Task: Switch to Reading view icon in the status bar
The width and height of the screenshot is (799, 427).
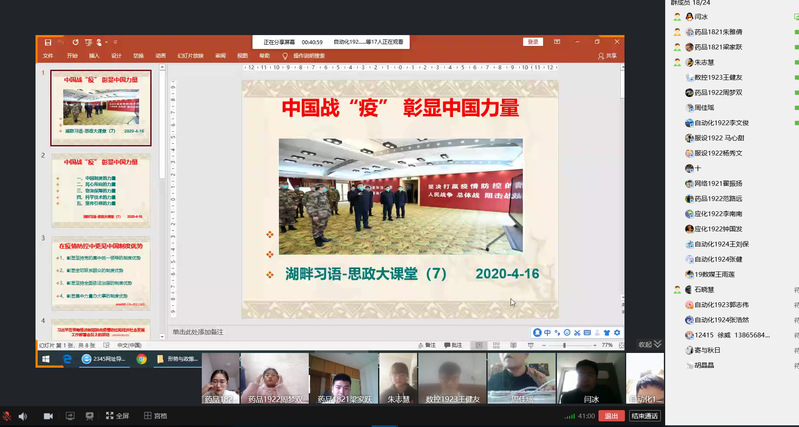Action: tap(513, 345)
